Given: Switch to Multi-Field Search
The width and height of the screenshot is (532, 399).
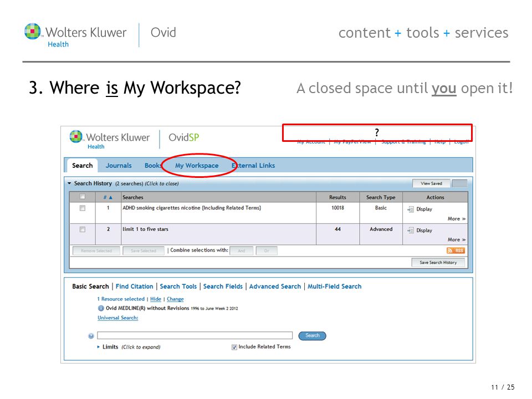Looking at the screenshot, I should click(x=334, y=287).
